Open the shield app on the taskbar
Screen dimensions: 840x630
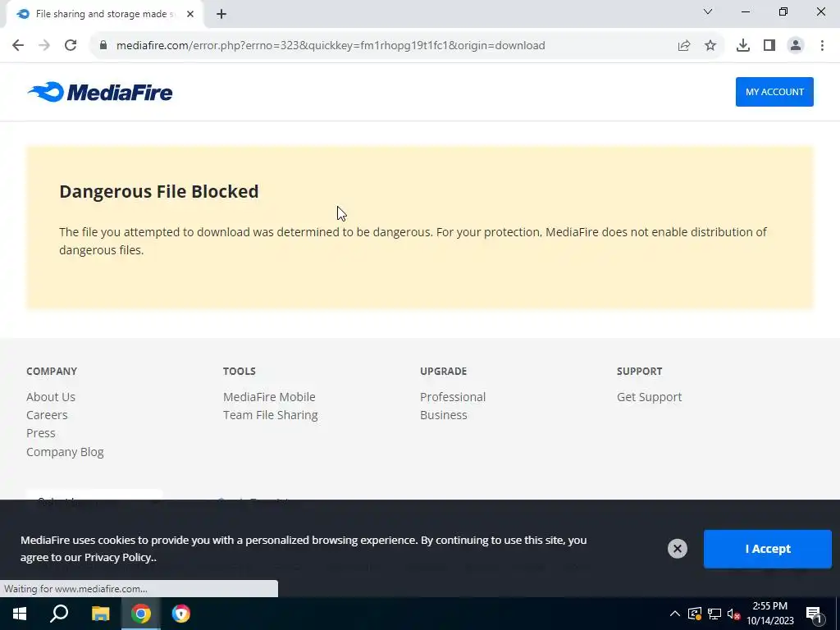(x=181, y=614)
